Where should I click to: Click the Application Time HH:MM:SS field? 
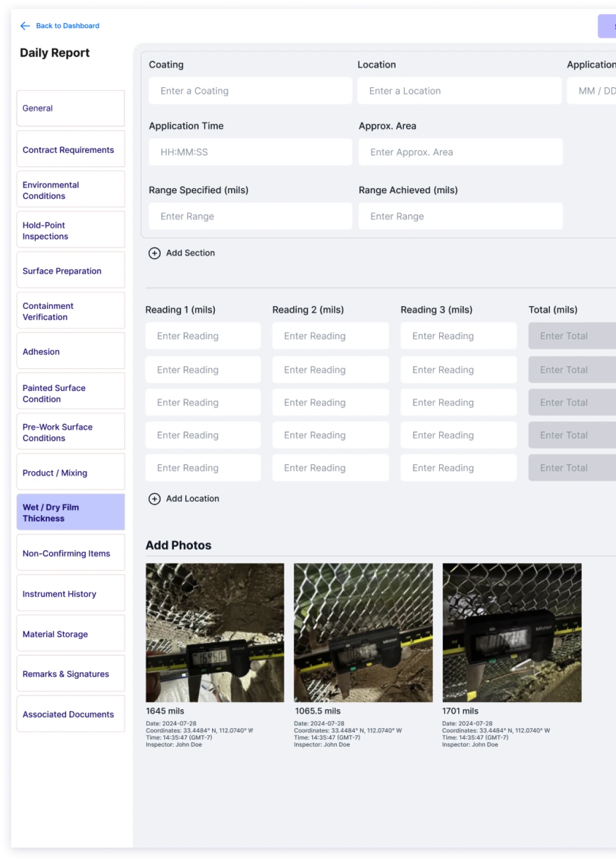[x=250, y=152]
